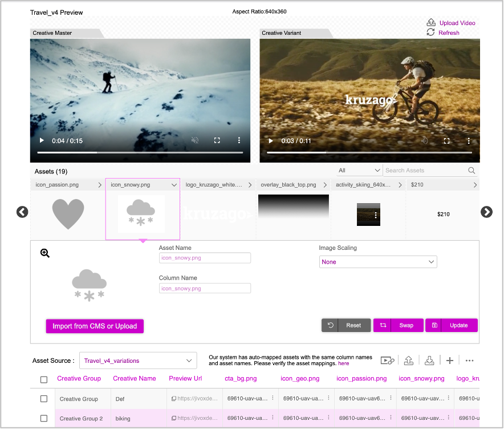Viewport: 504px width, 429px height.
Task: Click the 'here' link
Action: [343, 363]
